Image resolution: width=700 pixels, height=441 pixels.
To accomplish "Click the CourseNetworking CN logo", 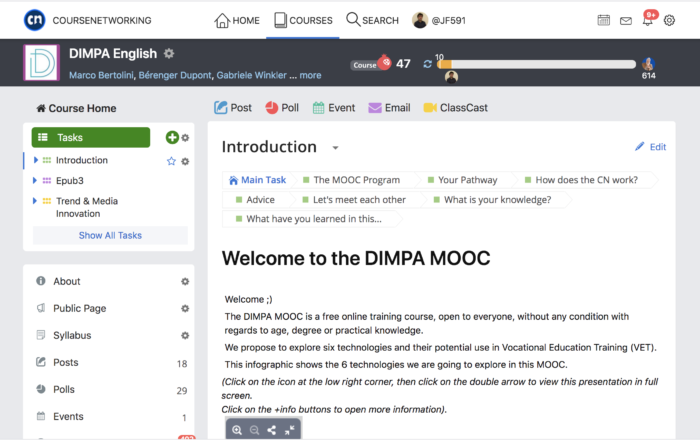I will 34,20.
